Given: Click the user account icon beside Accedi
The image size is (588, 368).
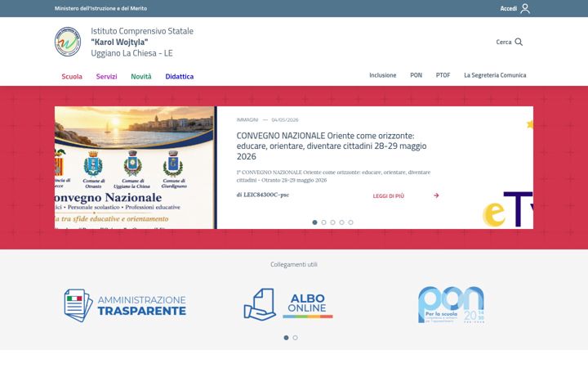Looking at the screenshot, I should [525, 8].
